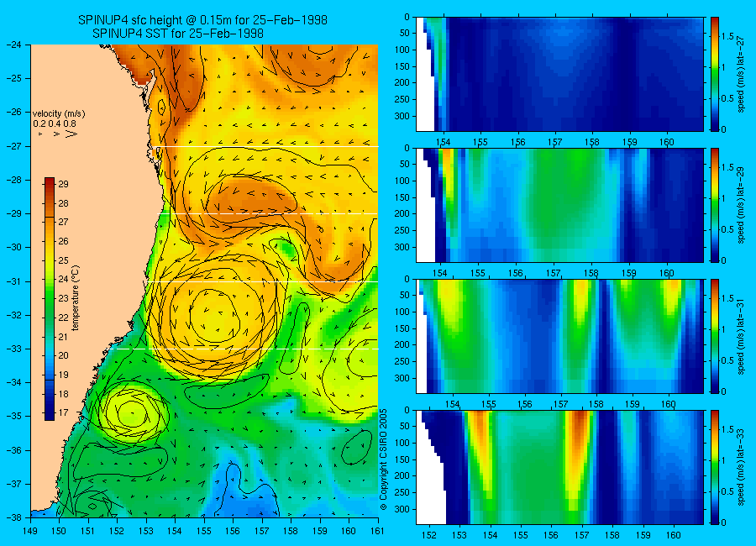This screenshot has width=756, height=546.
Task: Click the sea surface temperature color bar
Action: pos(50,299)
